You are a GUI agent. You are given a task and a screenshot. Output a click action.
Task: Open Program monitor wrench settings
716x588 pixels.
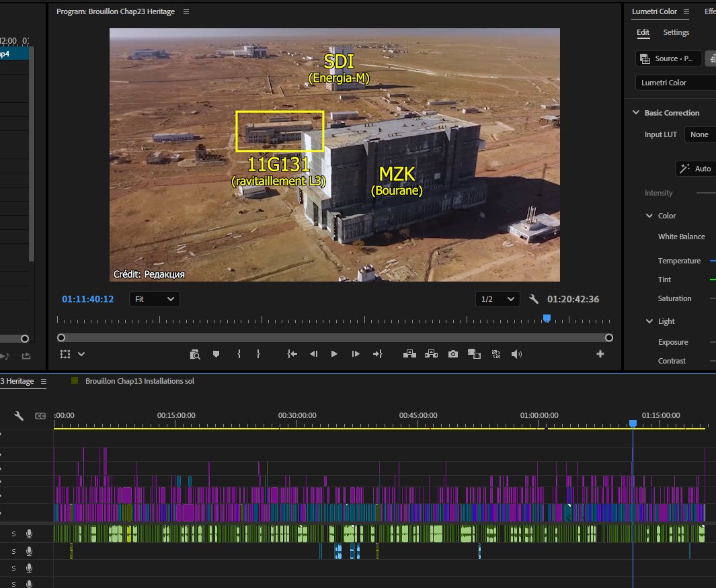(534, 299)
